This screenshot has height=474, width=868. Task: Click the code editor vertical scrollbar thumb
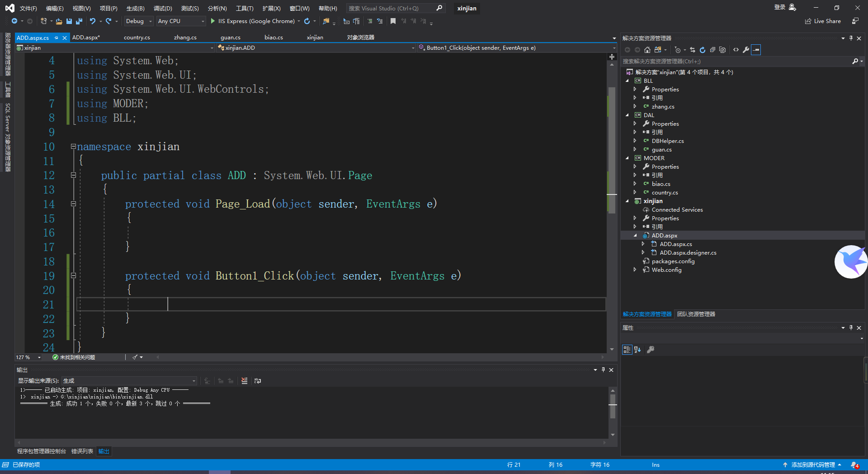[x=612, y=149]
